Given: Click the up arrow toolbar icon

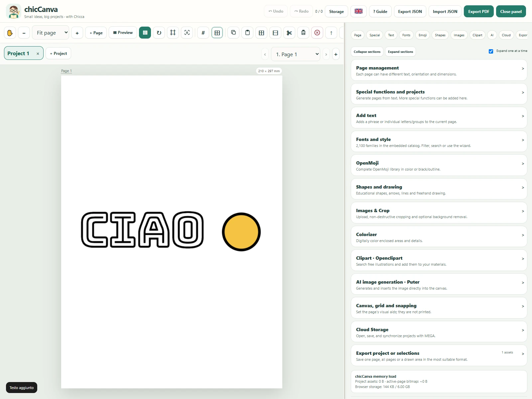Looking at the screenshot, I should 331,33.
